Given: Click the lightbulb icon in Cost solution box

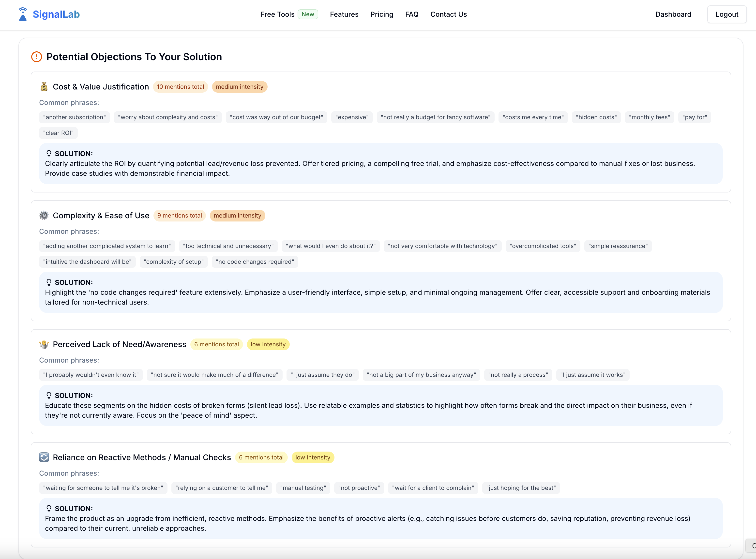Looking at the screenshot, I should pyautogui.click(x=49, y=154).
